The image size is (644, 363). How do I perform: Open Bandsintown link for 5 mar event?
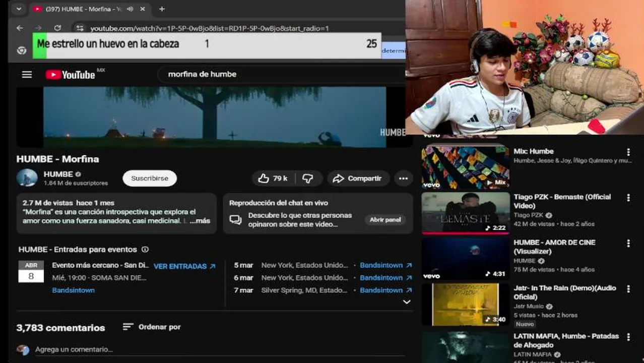point(385,265)
